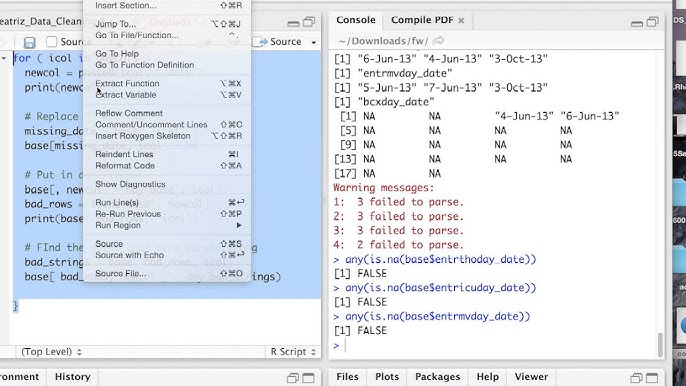
Task: Choose Extract Function from menu
Action: 167,83
